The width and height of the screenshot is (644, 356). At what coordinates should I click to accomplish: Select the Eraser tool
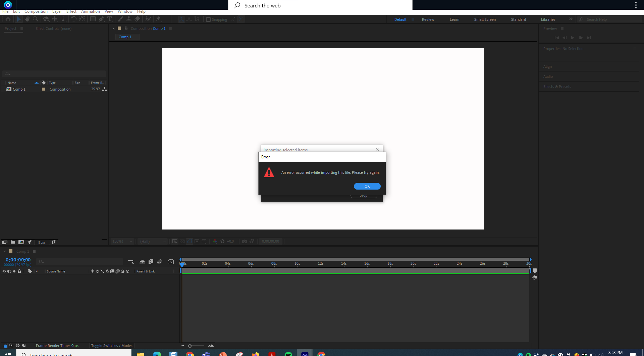pyautogui.click(x=137, y=19)
